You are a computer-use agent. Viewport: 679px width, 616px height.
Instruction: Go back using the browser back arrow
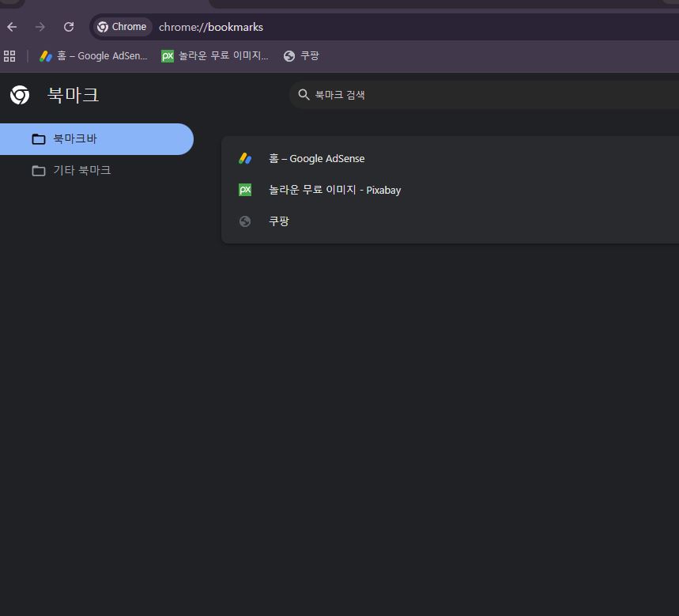tap(12, 27)
